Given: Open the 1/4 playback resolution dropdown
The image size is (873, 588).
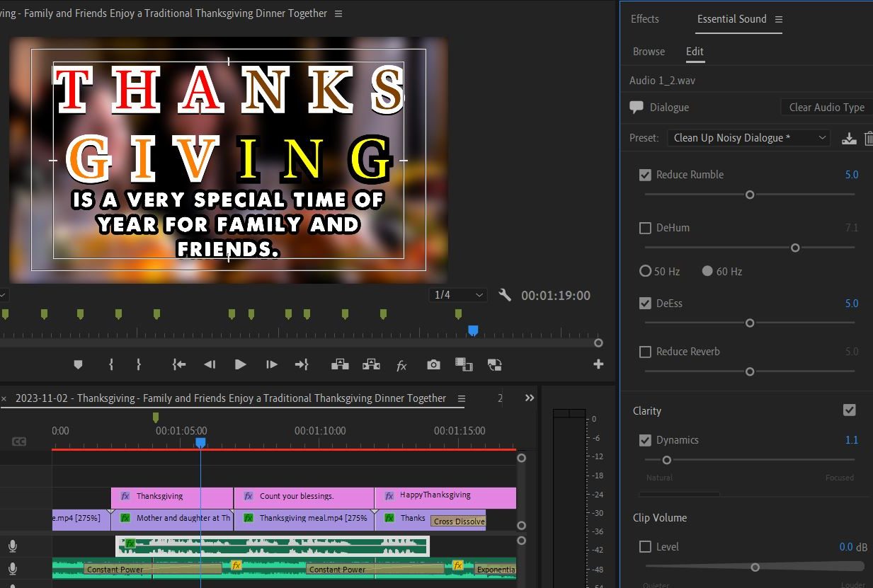Looking at the screenshot, I should (458, 295).
